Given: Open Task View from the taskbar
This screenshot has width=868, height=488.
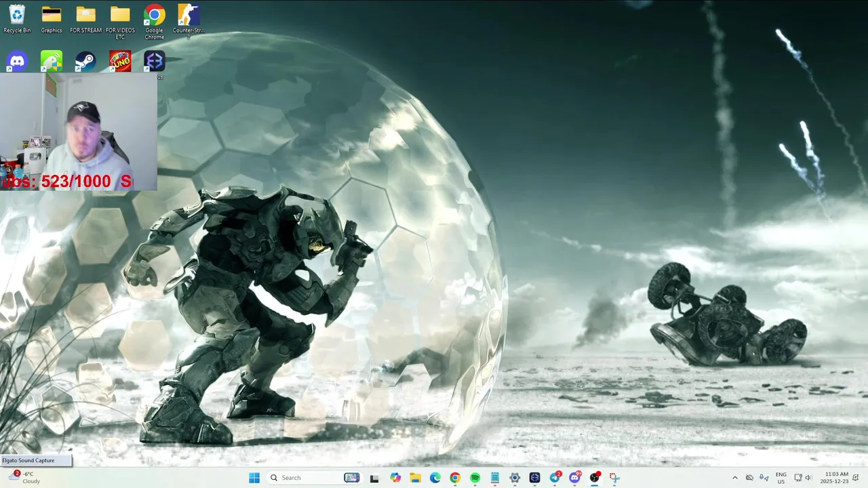Looking at the screenshot, I should (x=374, y=478).
